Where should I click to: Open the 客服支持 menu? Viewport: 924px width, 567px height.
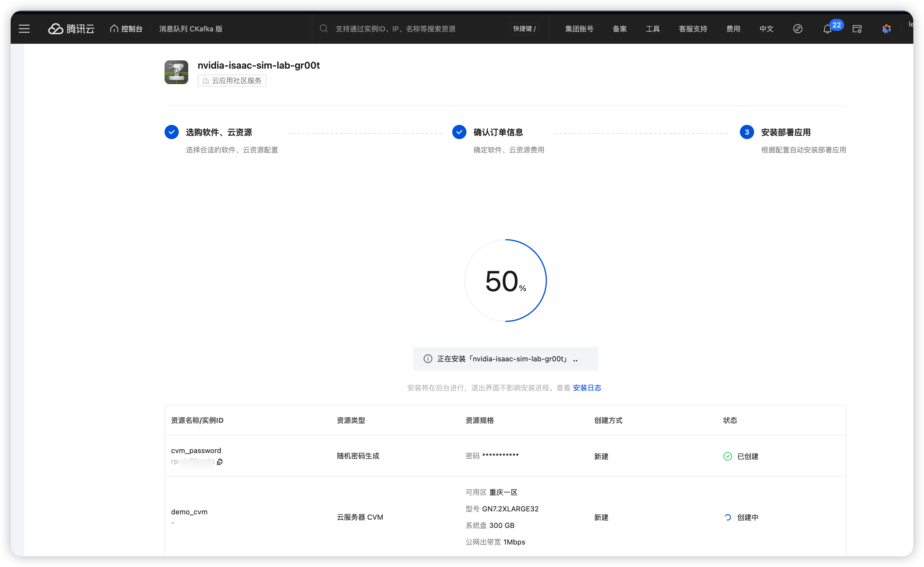[693, 29]
